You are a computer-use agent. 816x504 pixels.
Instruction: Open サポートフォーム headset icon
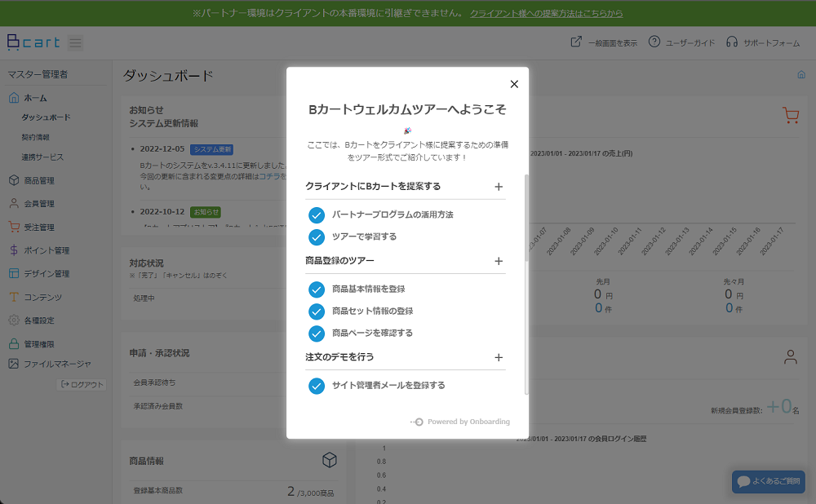point(732,42)
